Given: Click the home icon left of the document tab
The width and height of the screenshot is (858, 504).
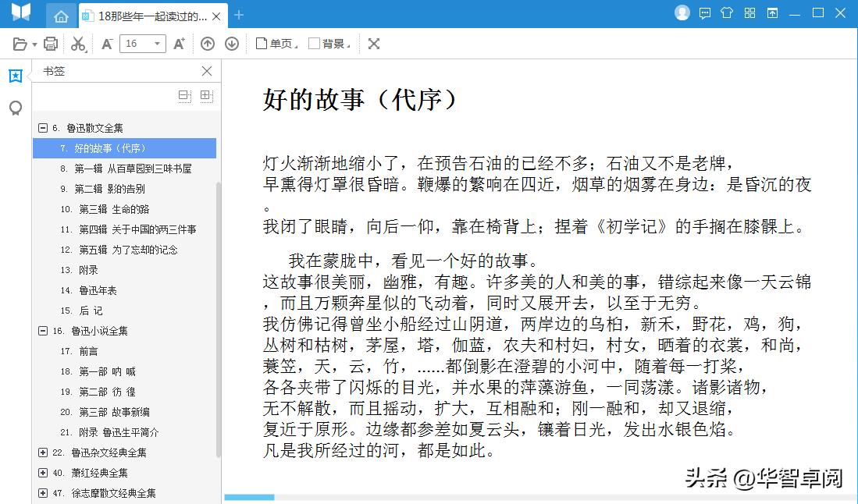Looking at the screenshot, I should point(62,15).
